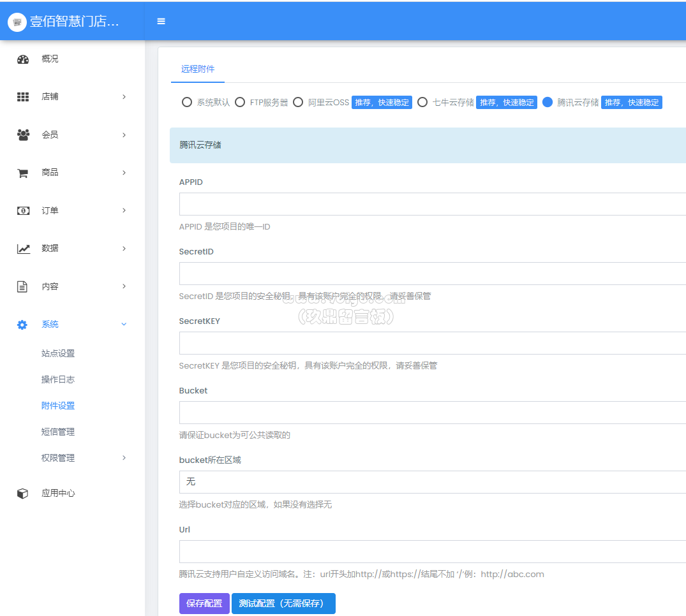Switch to the 远程附件 tab
The image size is (686, 616).
click(x=198, y=69)
